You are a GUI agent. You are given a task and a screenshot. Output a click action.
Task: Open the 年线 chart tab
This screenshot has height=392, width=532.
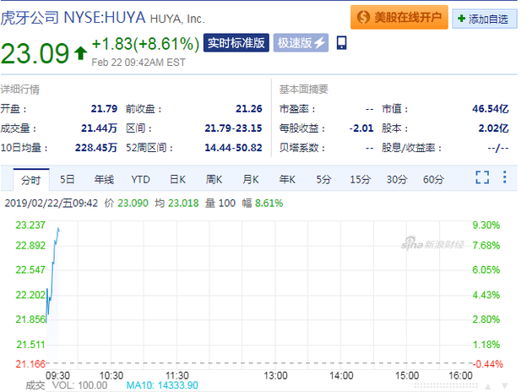pyautogui.click(x=104, y=179)
